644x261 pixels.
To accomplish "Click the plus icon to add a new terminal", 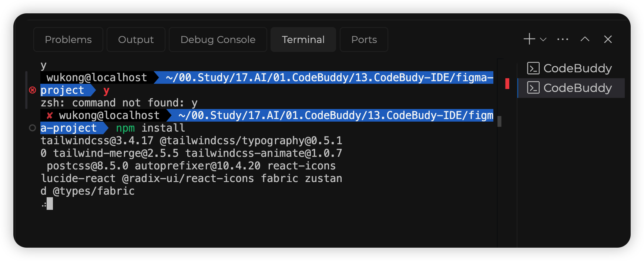I will [x=529, y=39].
